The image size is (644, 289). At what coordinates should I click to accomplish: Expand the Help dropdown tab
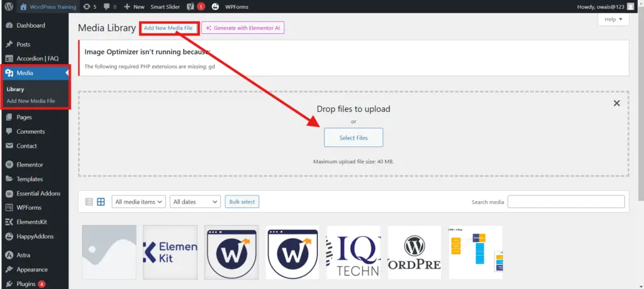[x=613, y=19]
